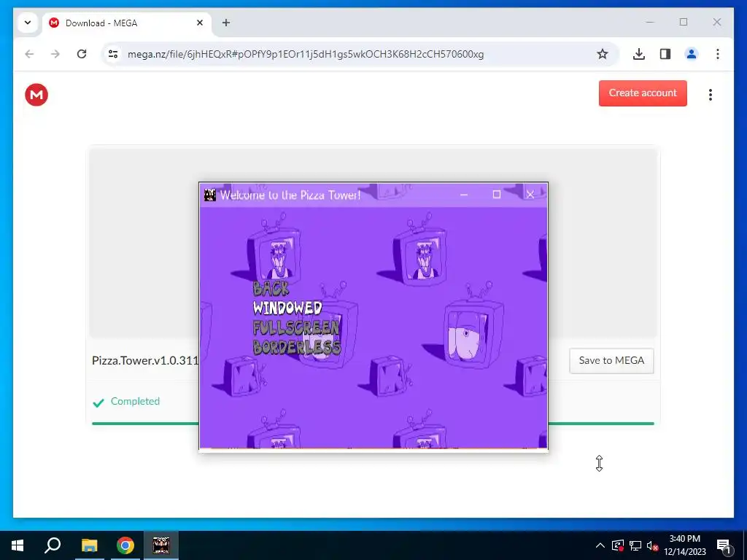
Task: Reload the MEGA download page
Action: click(x=82, y=54)
